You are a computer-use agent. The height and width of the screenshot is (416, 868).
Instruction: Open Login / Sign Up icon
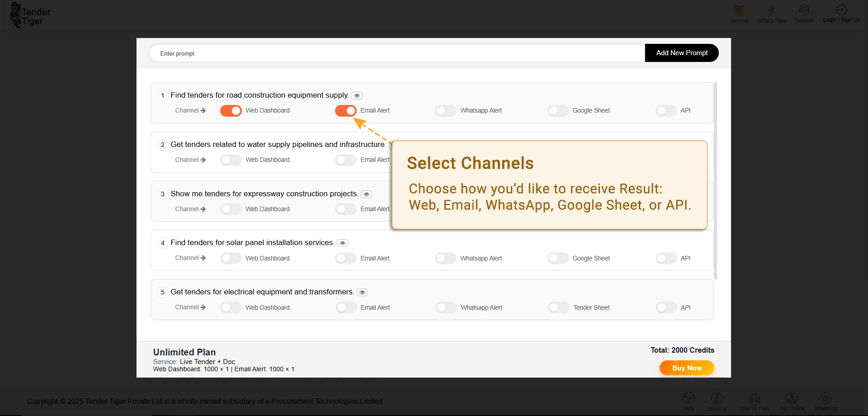[x=841, y=10]
